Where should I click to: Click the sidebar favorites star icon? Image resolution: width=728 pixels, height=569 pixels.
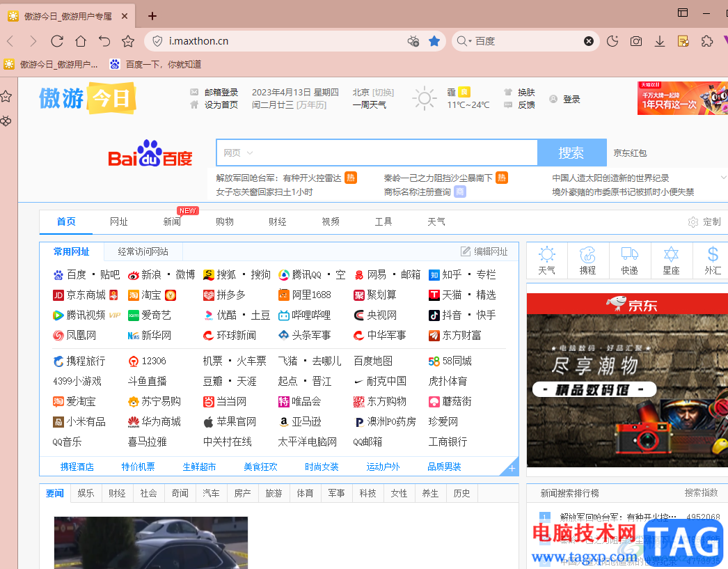(6, 97)
